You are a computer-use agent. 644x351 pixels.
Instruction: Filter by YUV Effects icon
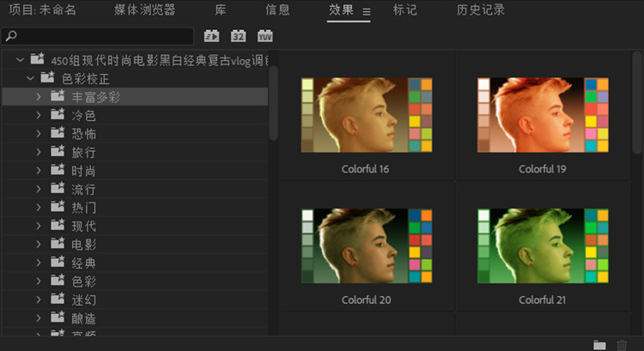click(x=265, y=36)
